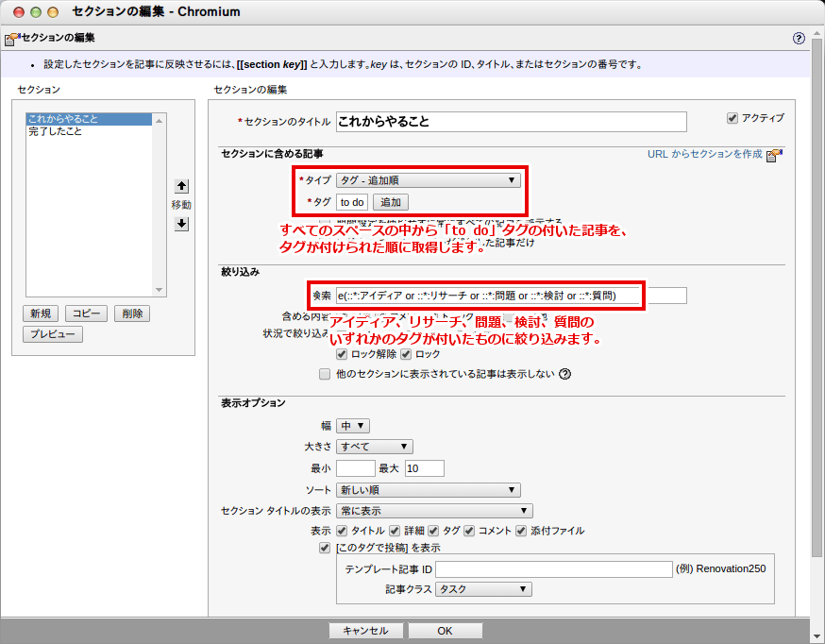
Task: Click the section edit icon in header
Action: pyautogui.click(x=10, y=39)
